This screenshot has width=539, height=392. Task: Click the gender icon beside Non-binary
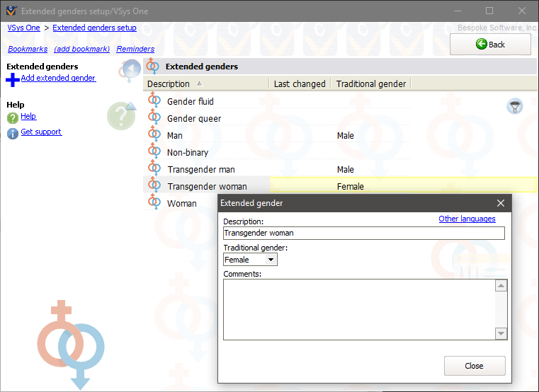(x=154, y=152)
